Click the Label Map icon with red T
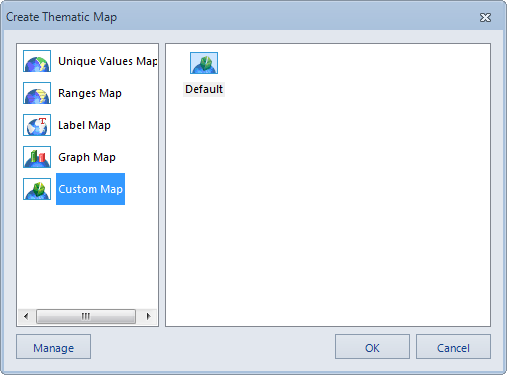 37,125
